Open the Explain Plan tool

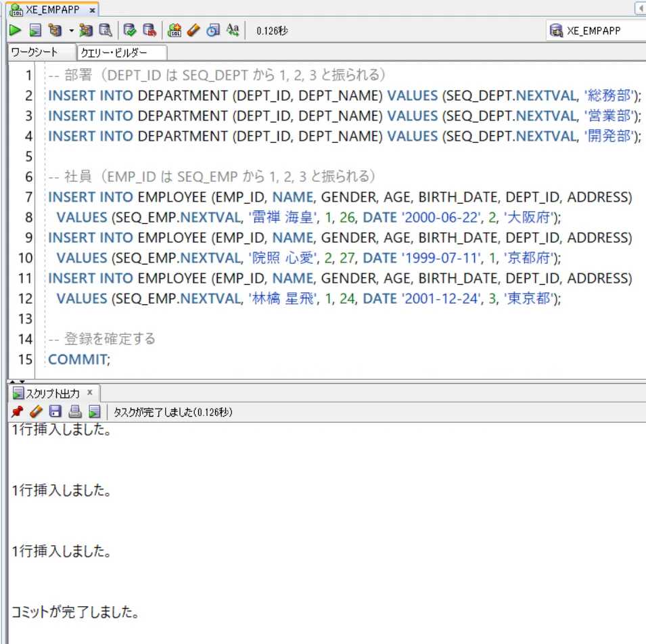pyautogui.click(x=54, y=30)
